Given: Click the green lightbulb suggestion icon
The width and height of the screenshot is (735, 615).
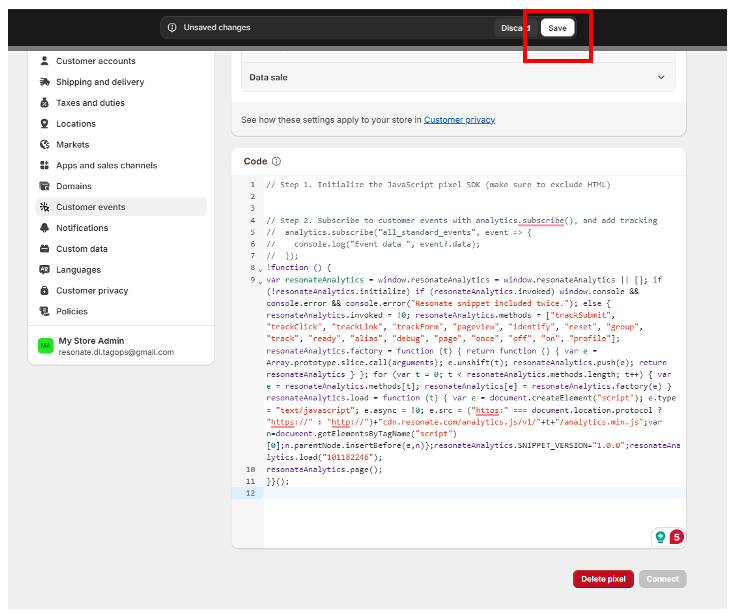Looking at the screenshot, I should click(x=660, y=537).
